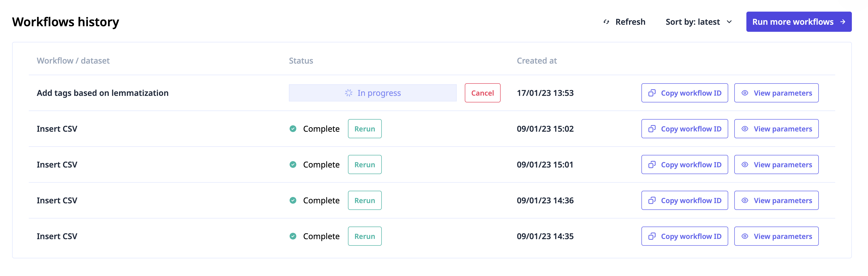Click the Created at column header
The height and width of the screenshot is (276, 868).
pos(536,61)
